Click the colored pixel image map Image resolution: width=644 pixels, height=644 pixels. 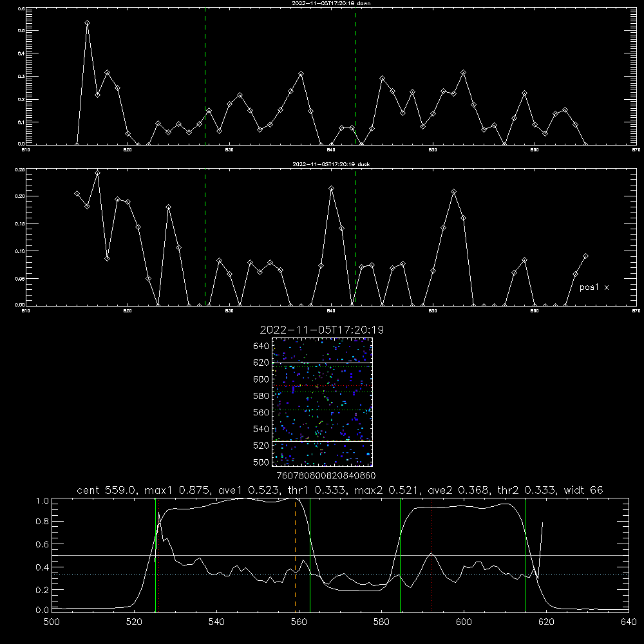[x=323, y=402]
